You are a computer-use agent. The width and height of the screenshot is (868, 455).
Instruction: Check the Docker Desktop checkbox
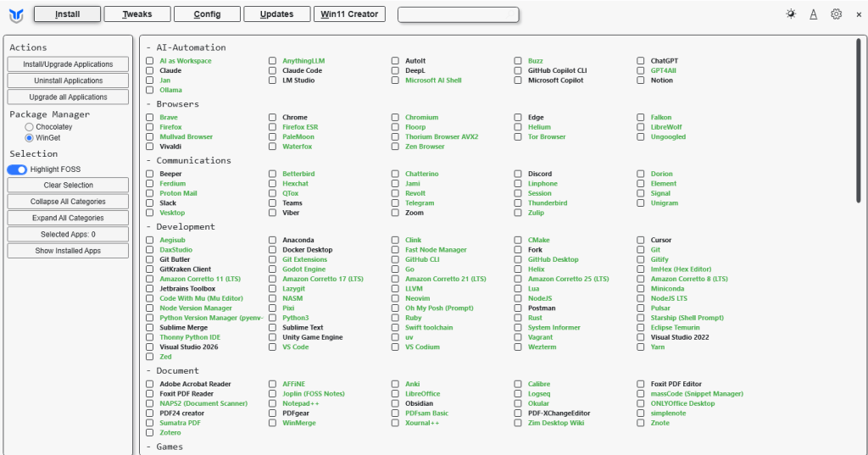pos(272,250)
